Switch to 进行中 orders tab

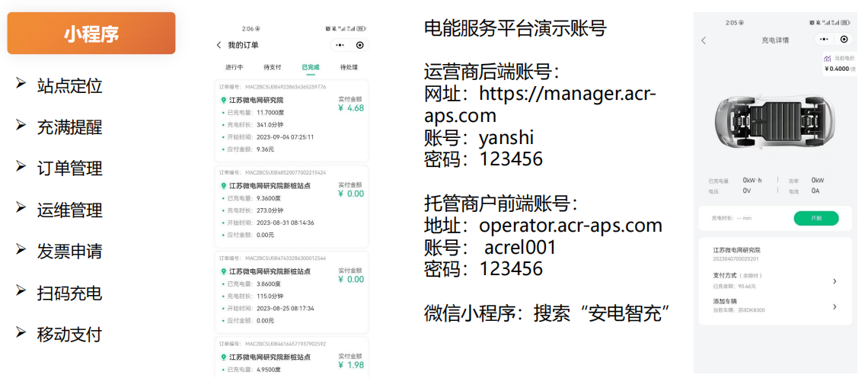click(234, 67)
